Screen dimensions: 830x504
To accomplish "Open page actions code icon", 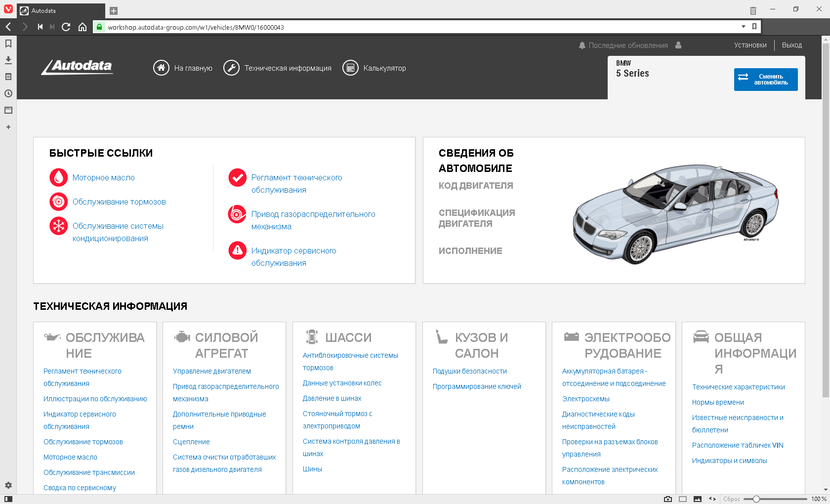I will click(x=712, y=499).
